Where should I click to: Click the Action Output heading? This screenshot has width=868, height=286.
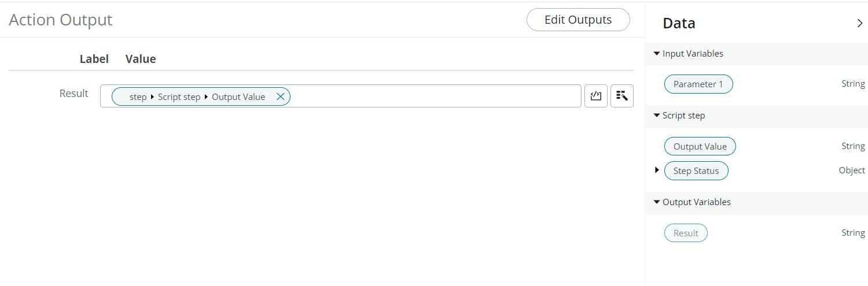[x=61, y=20]
